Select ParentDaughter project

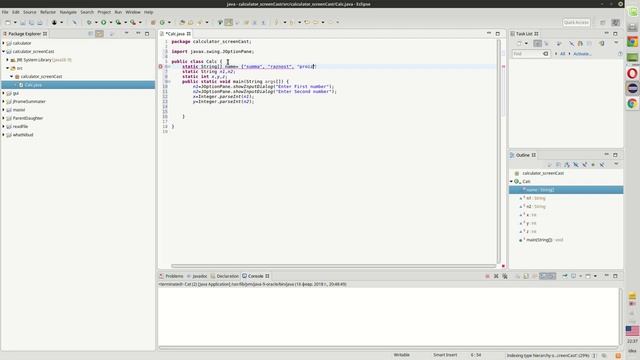[28, 118]
